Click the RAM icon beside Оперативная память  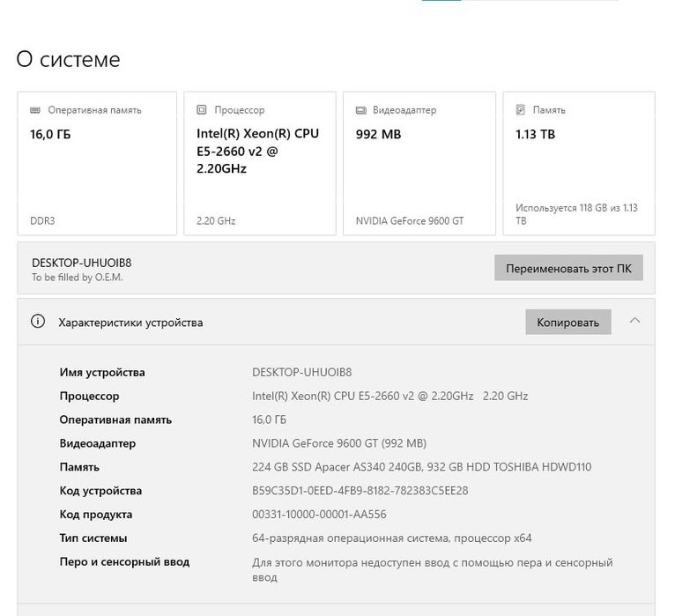click(35, 110)
